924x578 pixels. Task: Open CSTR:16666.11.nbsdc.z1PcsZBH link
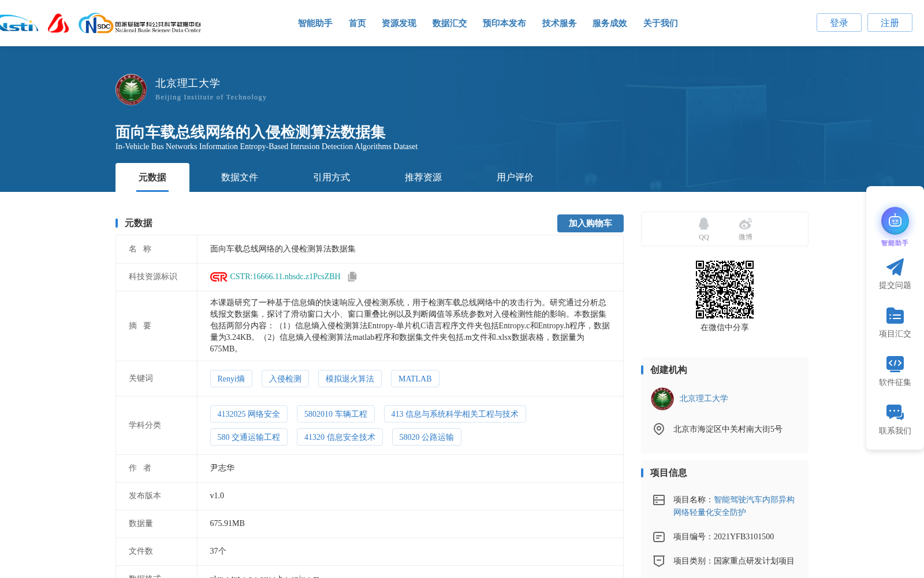285,277
